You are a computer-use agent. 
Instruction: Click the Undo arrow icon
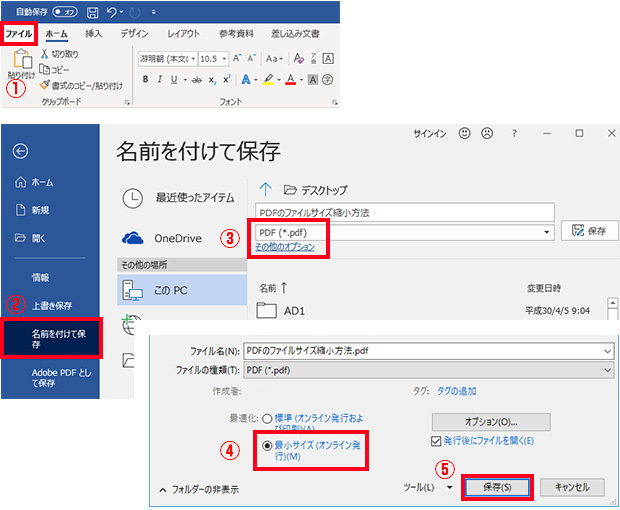coord(112,12)
